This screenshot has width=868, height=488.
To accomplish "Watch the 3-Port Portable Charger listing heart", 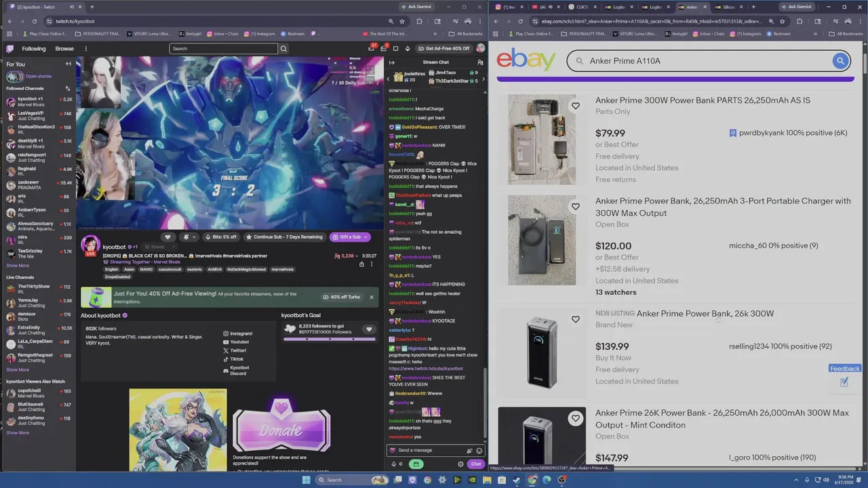I will [x=575, y=207].
